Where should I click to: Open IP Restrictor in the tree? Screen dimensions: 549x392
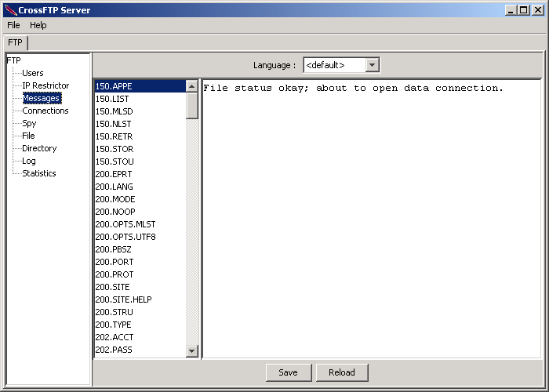point(45,85)
